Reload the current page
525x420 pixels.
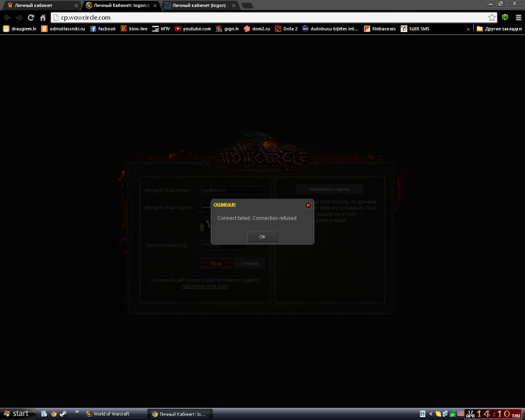click(31, 17)
